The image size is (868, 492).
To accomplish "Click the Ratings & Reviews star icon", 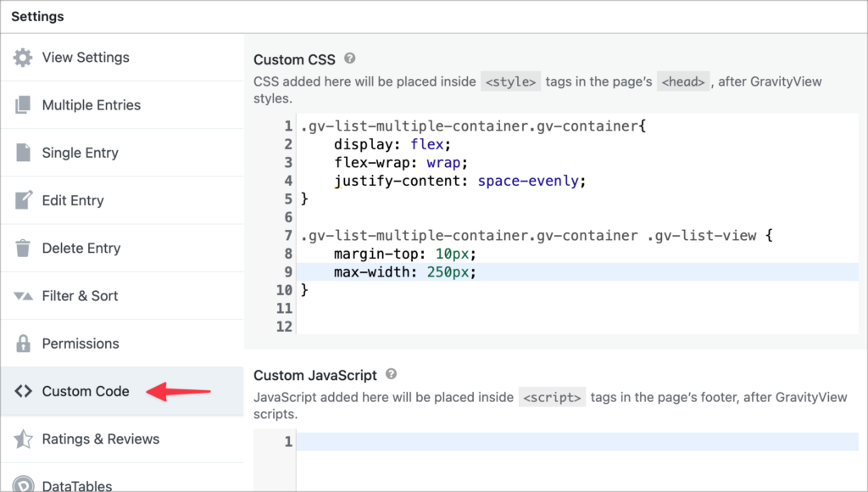I will pyautogui.click(x=25, y=439).
